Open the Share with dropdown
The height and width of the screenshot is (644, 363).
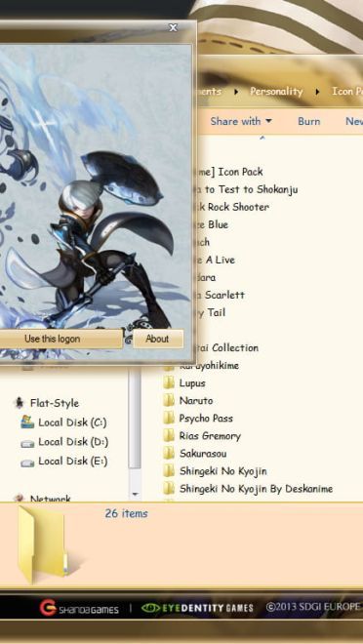point(241,121)
